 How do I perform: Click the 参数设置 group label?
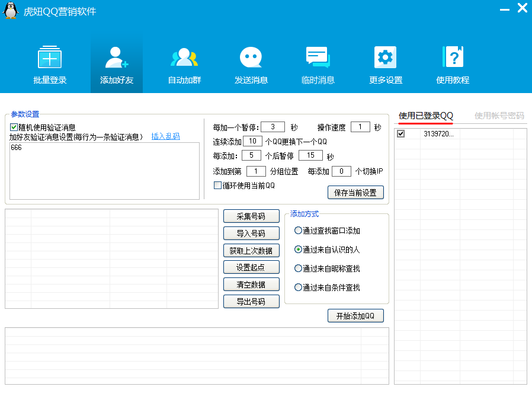(25, 114)
